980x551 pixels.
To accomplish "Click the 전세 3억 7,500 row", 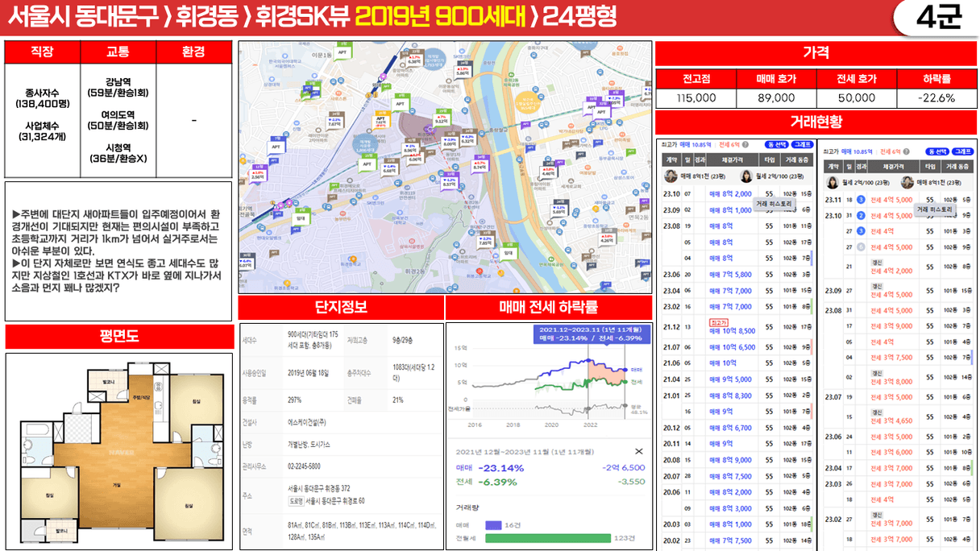I will click(x=899, y=357).
